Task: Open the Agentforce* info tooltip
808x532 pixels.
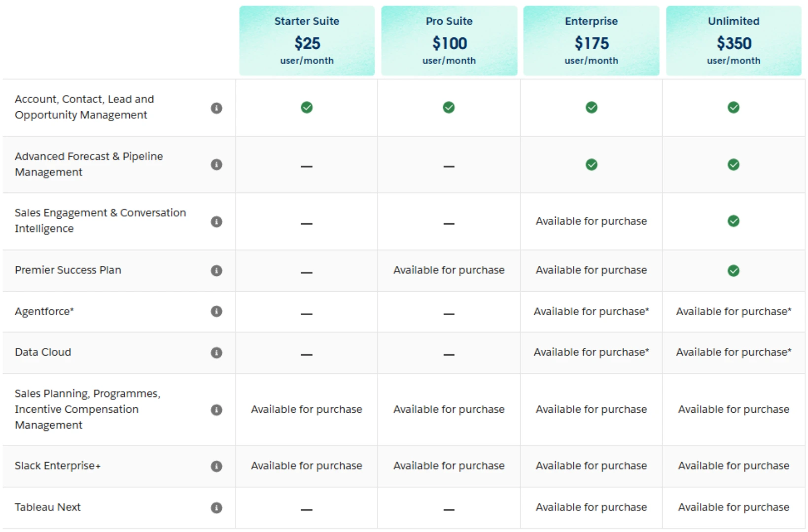Action: 216,311
